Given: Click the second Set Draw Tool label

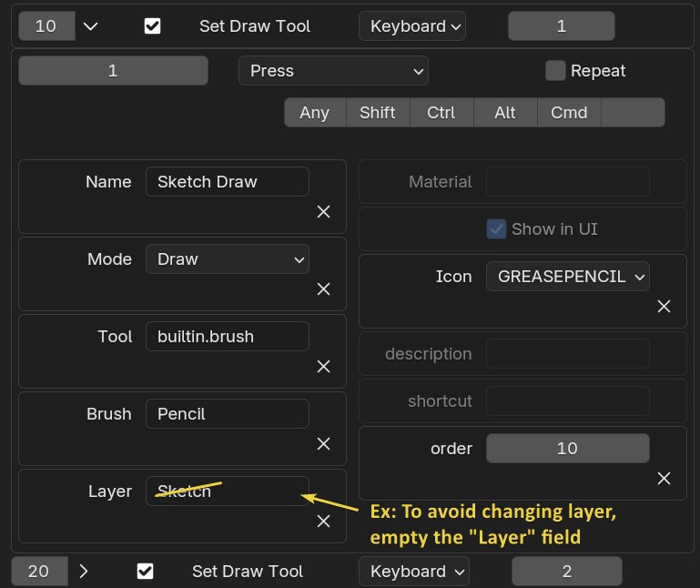Looking at the screenshot, I should (248, 571).
